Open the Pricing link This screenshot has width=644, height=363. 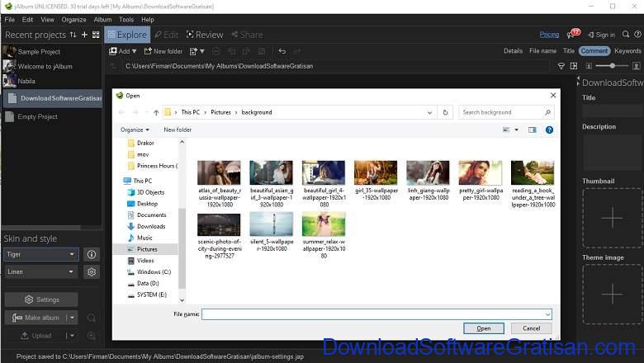click(x=549, y=35)
